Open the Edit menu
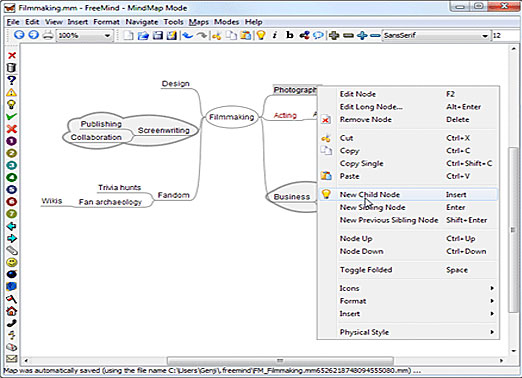The width and height of the screenshot is (522, 378). click(32, 22)
